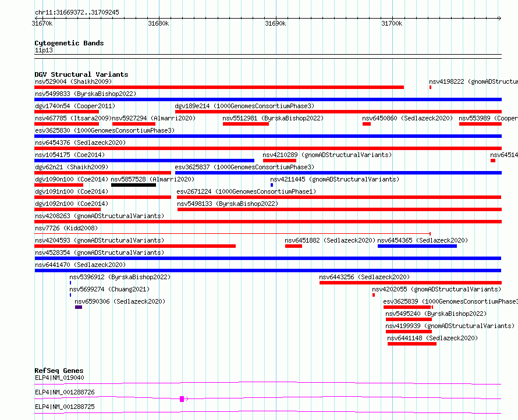Click the DGV Structural Variants track title
518x420 pixels.
[81, 74]
